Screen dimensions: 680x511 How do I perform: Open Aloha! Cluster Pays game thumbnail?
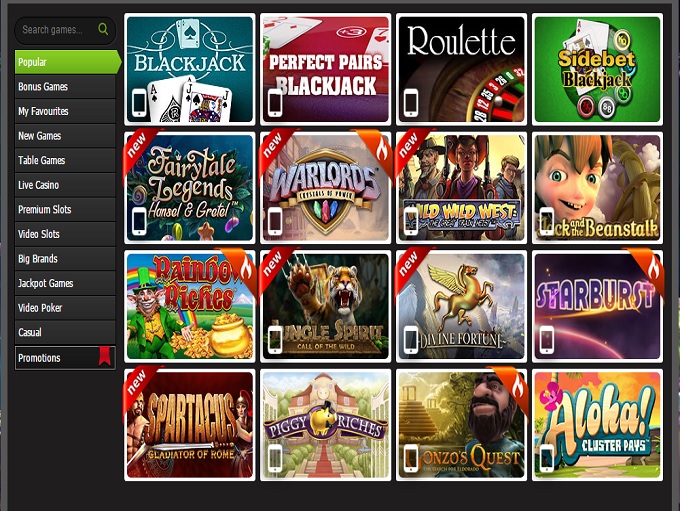pyautogui.click(x=597, y=425)
